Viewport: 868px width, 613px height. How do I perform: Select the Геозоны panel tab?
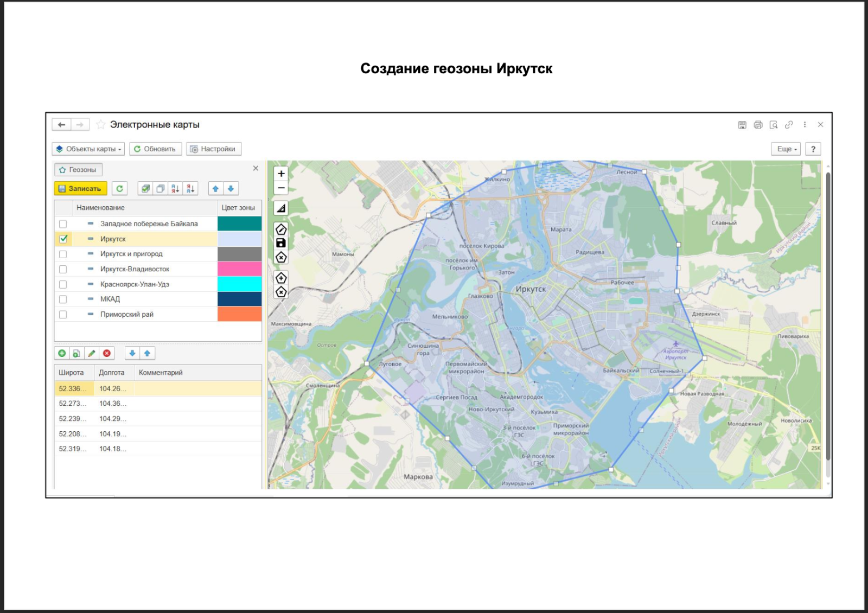78,170
